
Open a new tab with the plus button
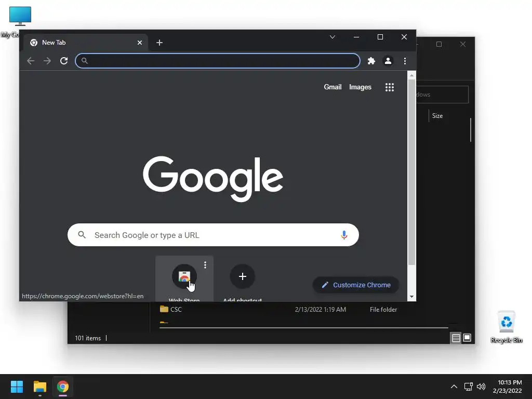159,43
